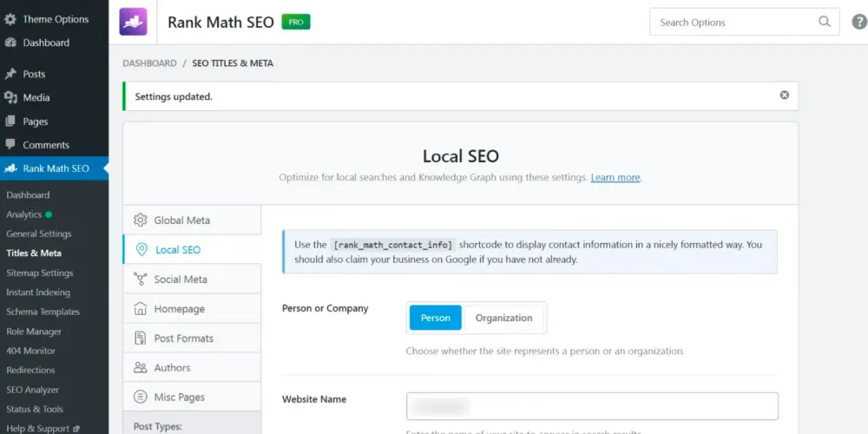Image resolution: width=868 pixels, height=434 pixels.
Task: Click the rank_math_contact_info shortcode text
Action: [393, 245]
